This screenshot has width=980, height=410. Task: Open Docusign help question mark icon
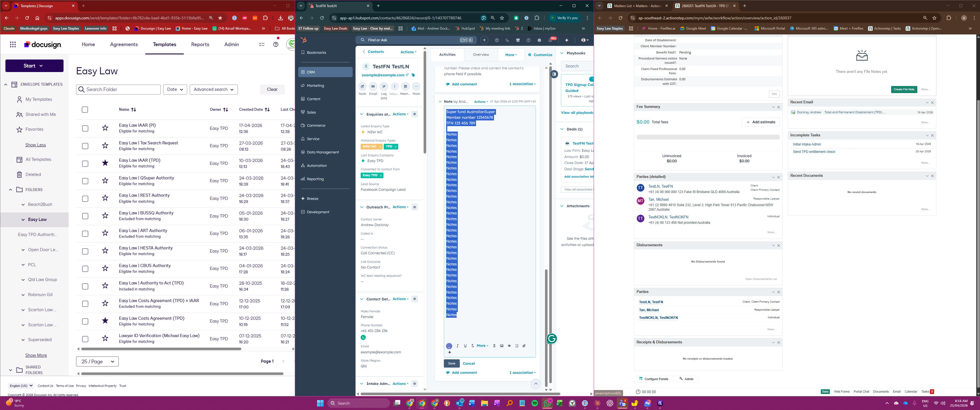(276, 44)
